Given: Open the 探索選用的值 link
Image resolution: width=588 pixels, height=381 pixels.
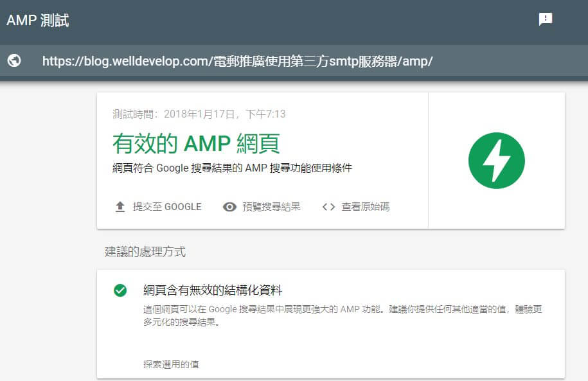Looking at the screenshot, I should [x=171, y=364].
